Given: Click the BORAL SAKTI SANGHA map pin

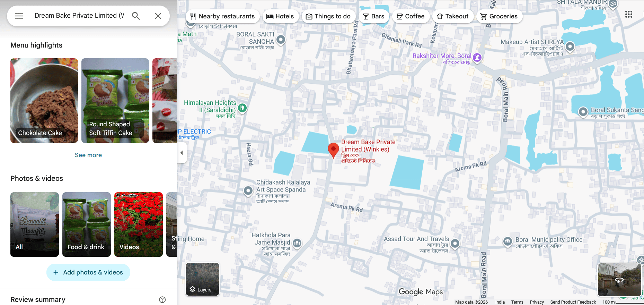Looking at the screenshot, I should tap(281, 40).
